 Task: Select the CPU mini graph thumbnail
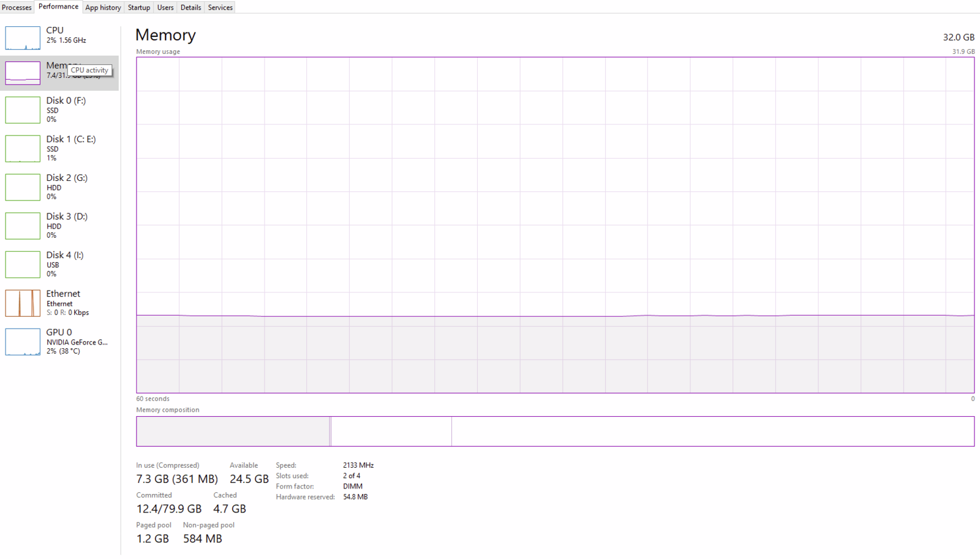click(23, 38)
